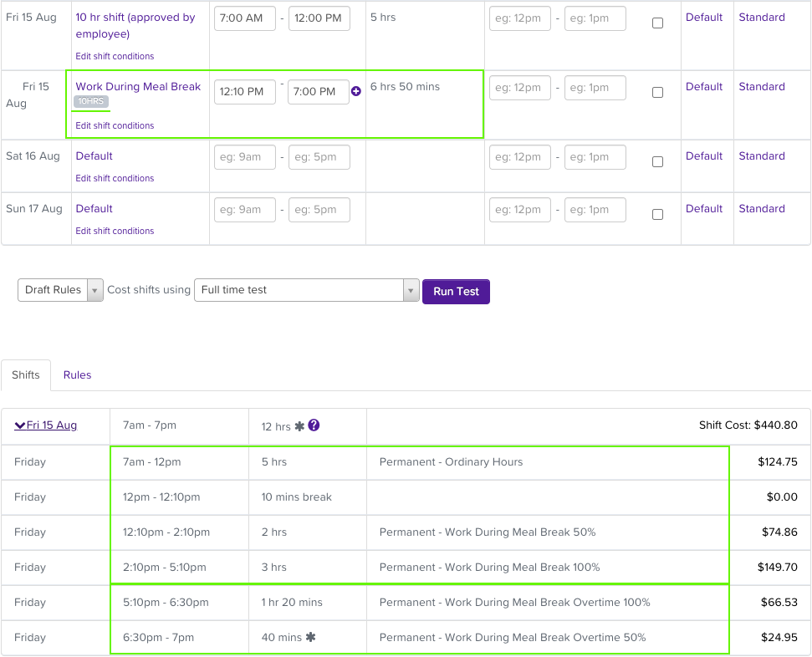Open Edit shift conditions for Sat 16 Aug
This screenshot has height=657, width=812.
click(115, 179)
